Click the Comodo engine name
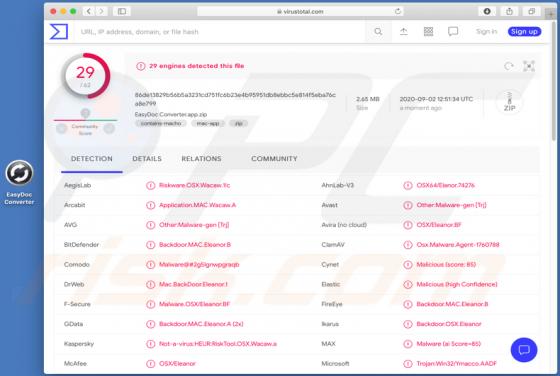Image resolution: width=560 pixels, height=376 pixels. tap(77, 265)
